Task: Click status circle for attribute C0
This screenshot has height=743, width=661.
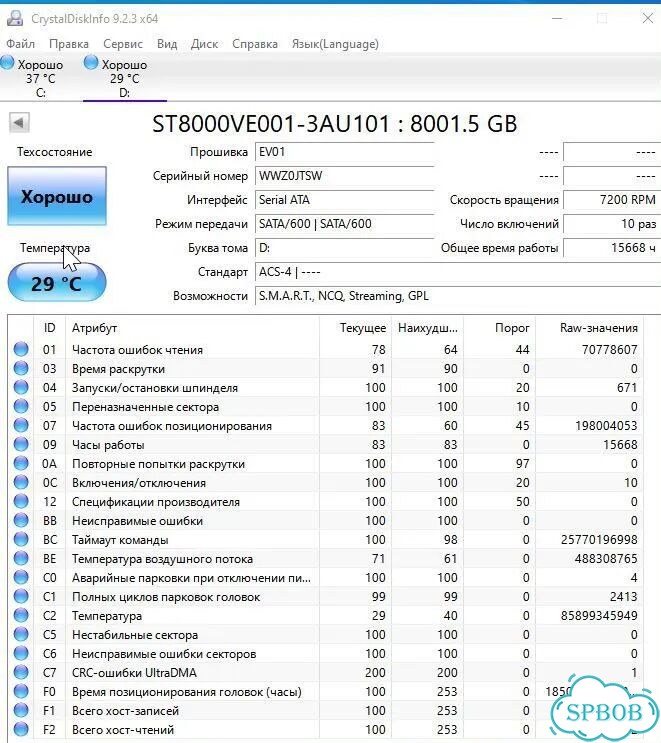Action: [21, 577]
